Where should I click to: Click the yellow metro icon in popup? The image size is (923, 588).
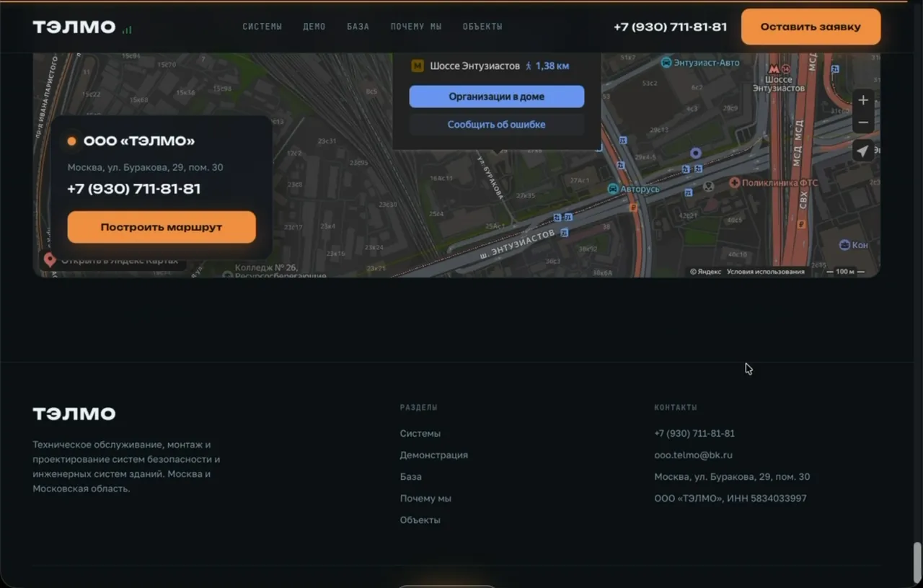point(418,66)
